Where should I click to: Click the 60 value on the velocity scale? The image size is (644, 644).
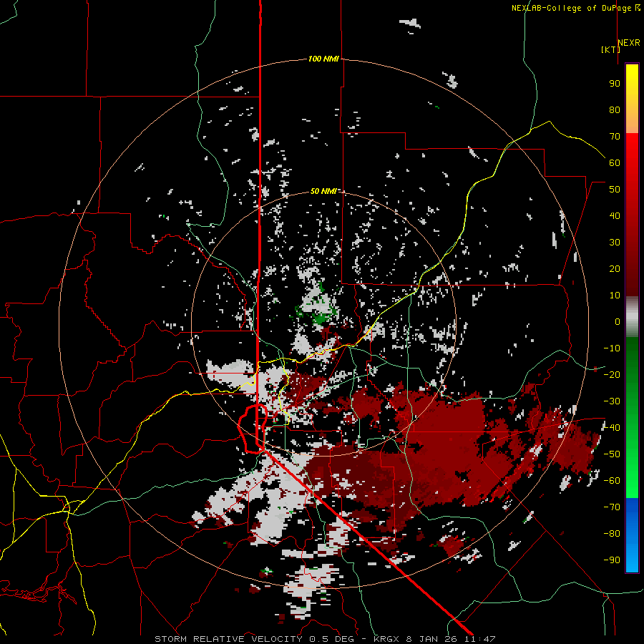(x=615, y=162)
